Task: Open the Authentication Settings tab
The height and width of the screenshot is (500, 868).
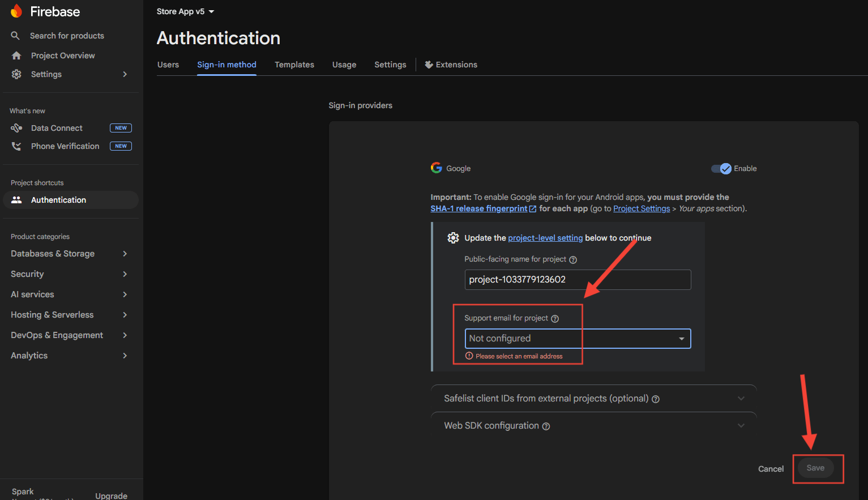Action: tap(390, 65)
